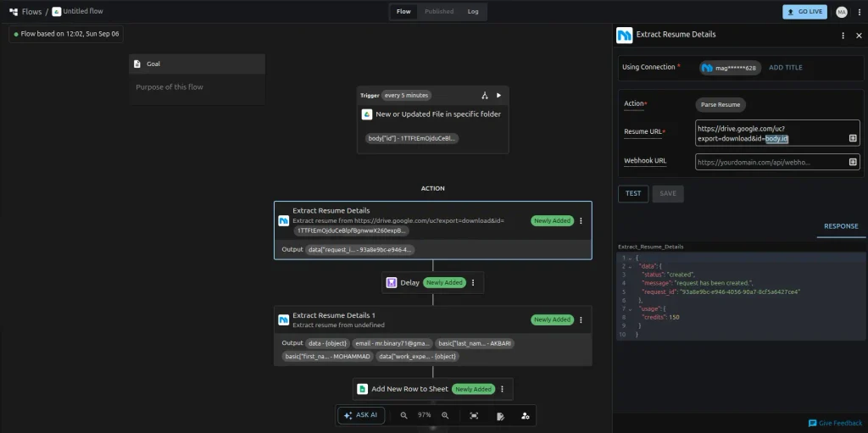Switch to the Published tab
Viewport: 868px width, 433px height.
tap(439, 12)
